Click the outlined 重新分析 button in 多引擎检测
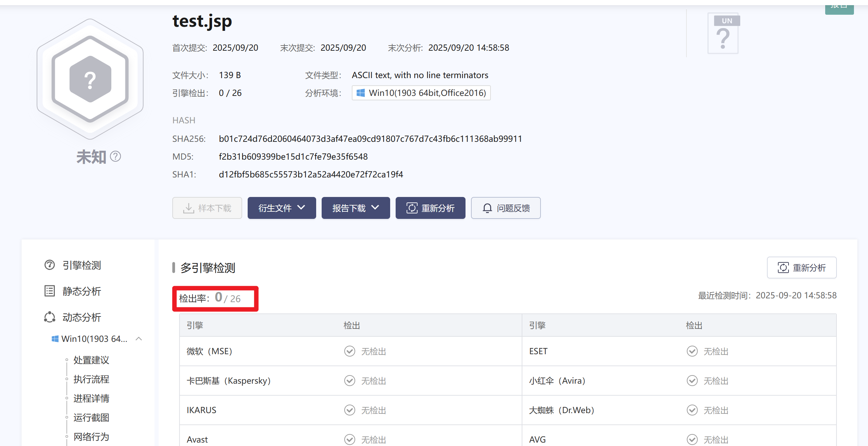This screenshot has width=868, height=446. pos(802,268)
